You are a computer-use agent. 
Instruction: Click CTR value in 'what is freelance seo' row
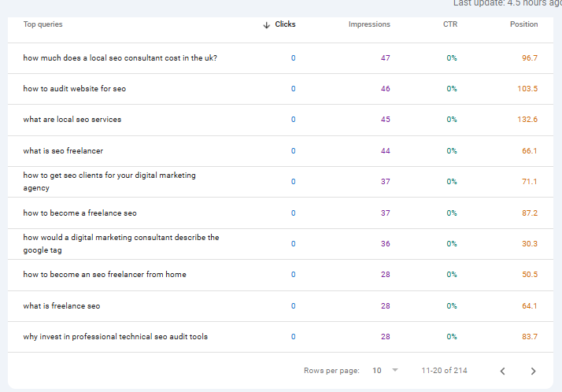point(452,306)
